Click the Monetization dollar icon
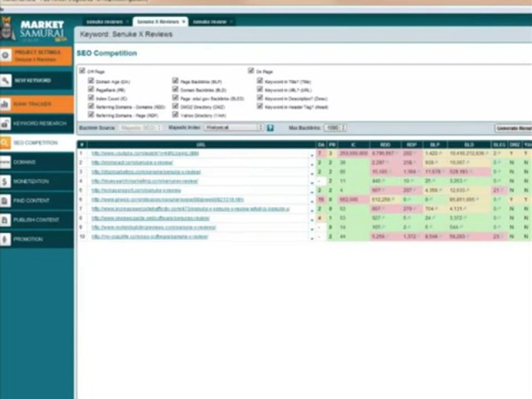 5,182
